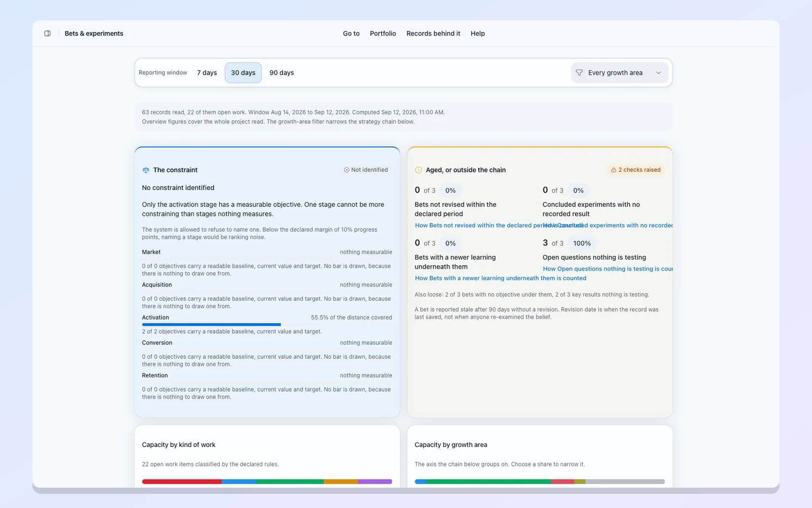Image resolution: width=812 pixels, height=508 pixels.
Task: Click the grey segment of growth-area bar
Action: 625,482
